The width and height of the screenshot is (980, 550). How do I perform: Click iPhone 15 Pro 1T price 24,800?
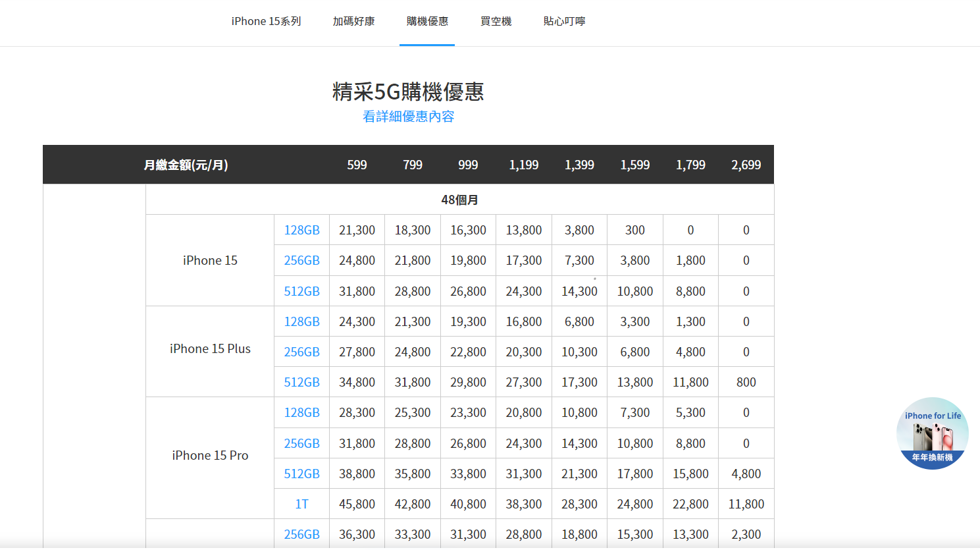coord(635,504)
